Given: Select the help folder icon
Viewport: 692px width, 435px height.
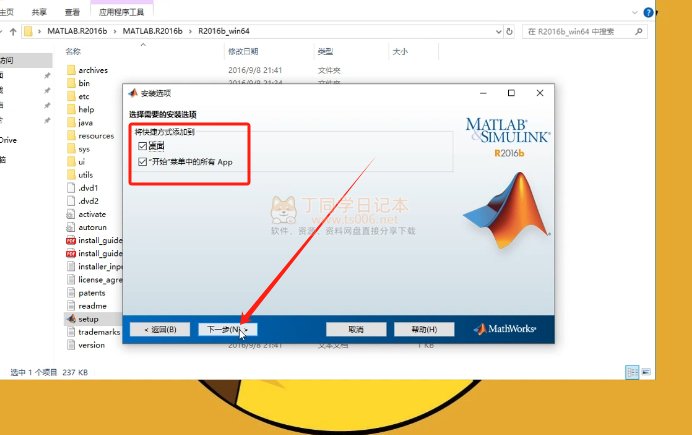Looking at the screenshot, I should pyautogui.click(x=71, y=109).
